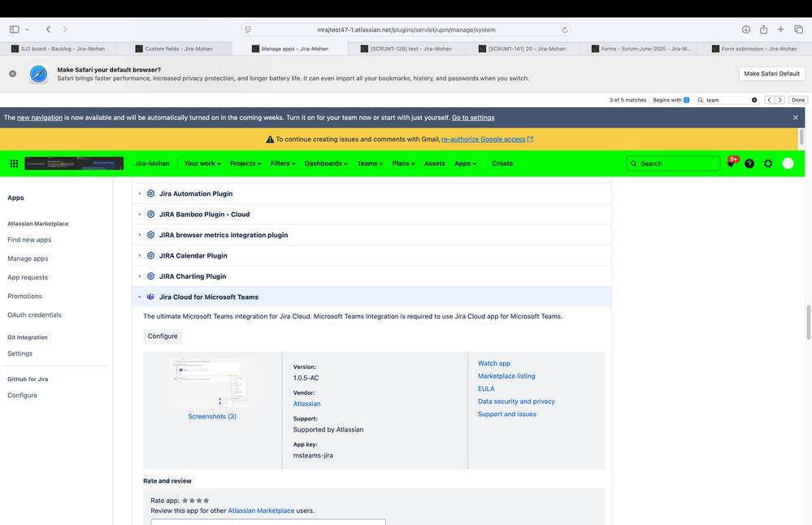Viewport: 812px width, 525px height.
Task: Collapse the Jira Cloud for Microsoft Teams details
Action: click(x=140, y=297)
